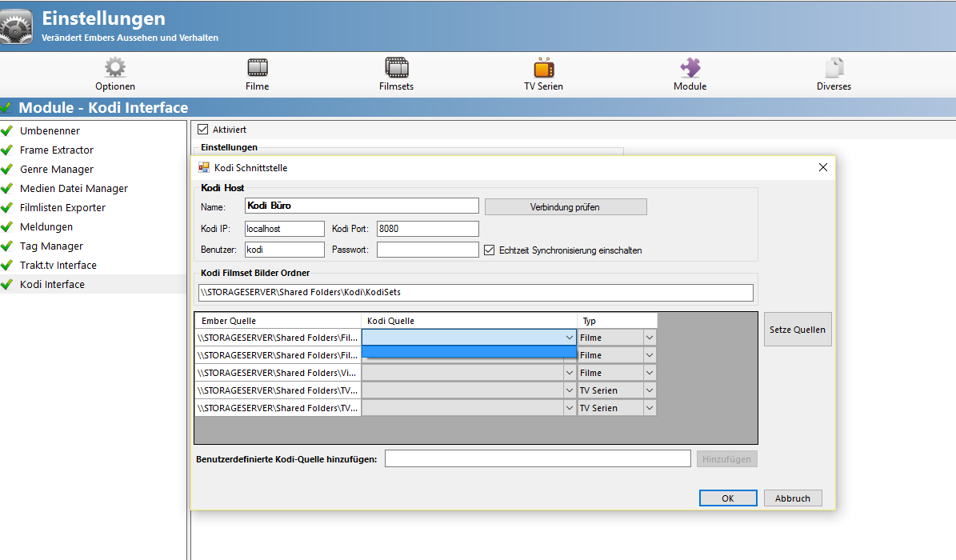Click green checkmark next to Trakt.tv Interface
The image size is (956, 560).
[x=6, y=266]
